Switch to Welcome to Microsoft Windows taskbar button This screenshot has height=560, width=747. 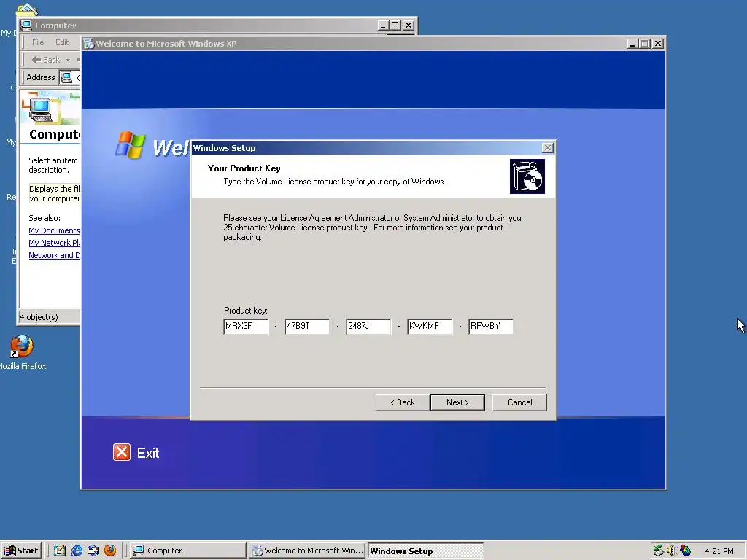point(308,551)
